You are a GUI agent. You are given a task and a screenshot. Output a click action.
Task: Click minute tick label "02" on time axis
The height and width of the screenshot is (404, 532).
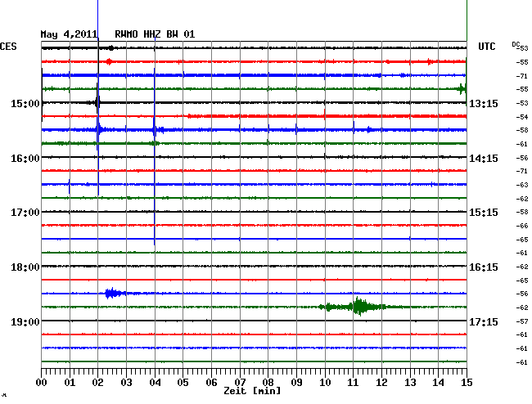(x=97, y=383)
